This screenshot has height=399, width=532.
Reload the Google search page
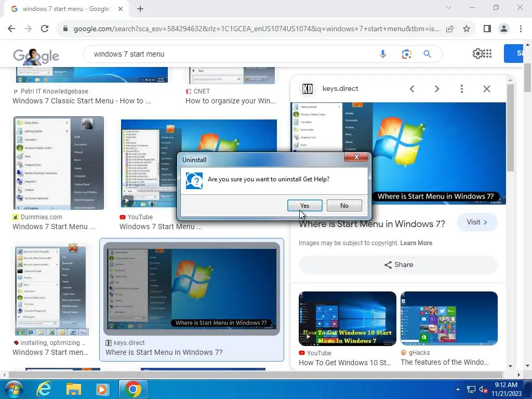coord(45,29)
